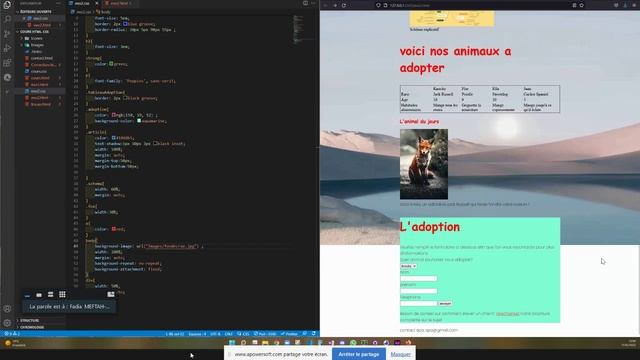Image resolution: width=640 pixels, height=360 pixels.
Task: Open notifications bell in the VS Code status bar
Action: [314, 334]
